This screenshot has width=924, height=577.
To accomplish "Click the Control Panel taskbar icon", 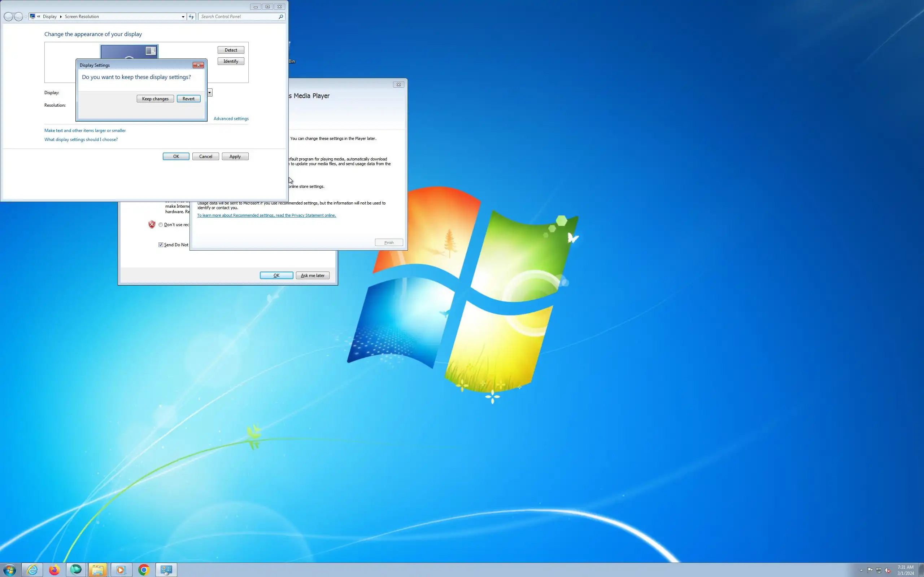I will pyautogui.click(x=166, y=570).
